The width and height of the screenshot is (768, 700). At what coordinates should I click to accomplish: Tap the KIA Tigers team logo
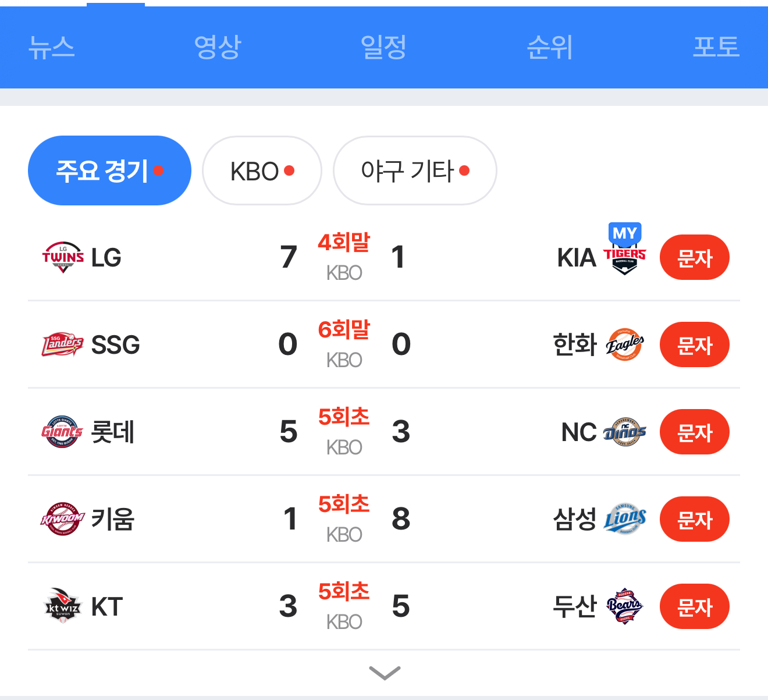[x=624, y=257]
